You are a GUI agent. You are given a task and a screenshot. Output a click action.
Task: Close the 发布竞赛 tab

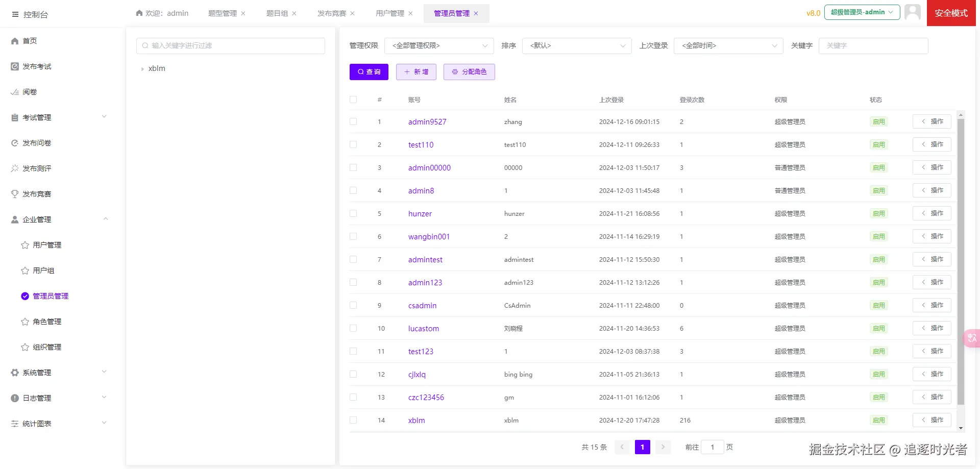point(353,13)
